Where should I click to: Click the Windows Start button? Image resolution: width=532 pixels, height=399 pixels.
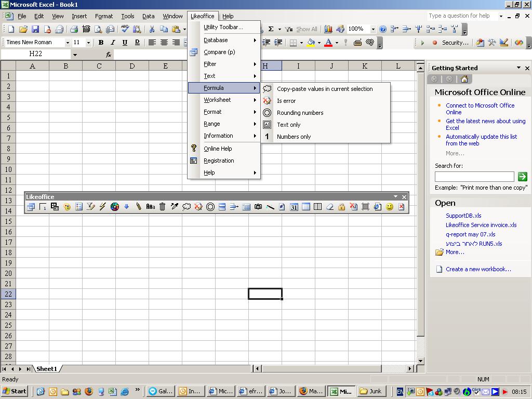point(15,391)
